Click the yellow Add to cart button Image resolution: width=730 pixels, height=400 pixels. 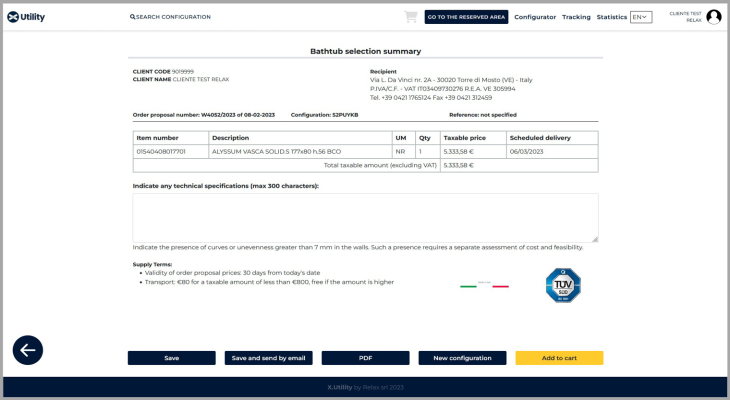click(559, 358)
